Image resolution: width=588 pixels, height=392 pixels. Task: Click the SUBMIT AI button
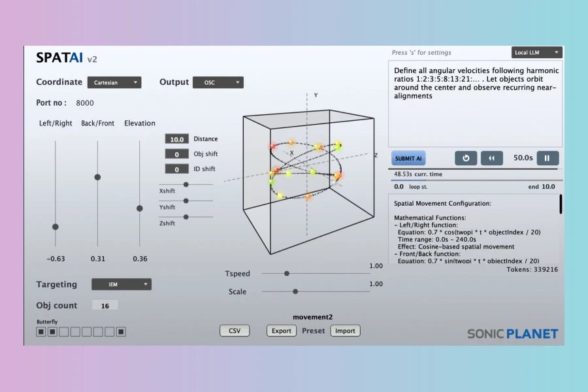coord(408,158)
